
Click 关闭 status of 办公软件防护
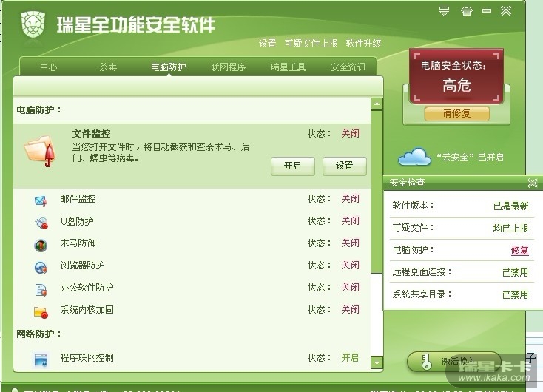[x=350, y=288]
